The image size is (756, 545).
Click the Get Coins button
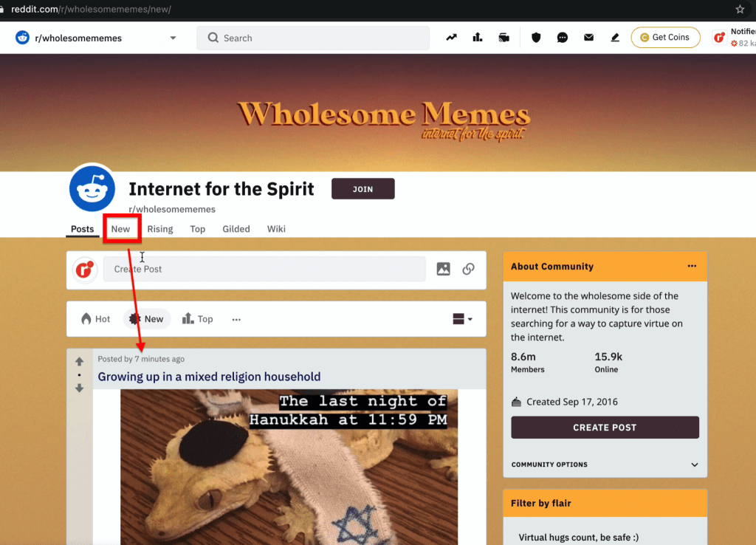665,38
